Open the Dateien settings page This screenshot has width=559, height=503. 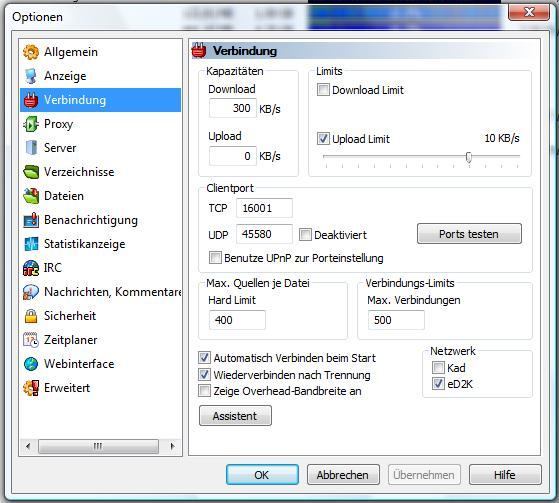coord(101,196)
